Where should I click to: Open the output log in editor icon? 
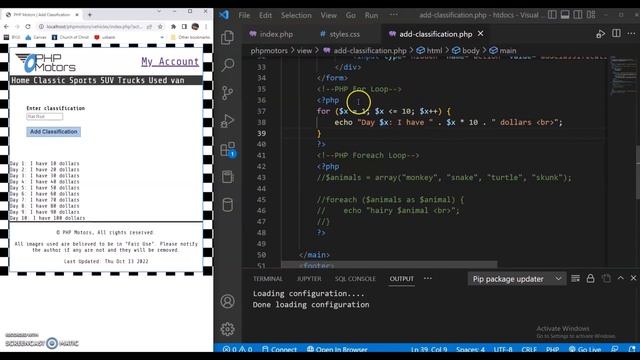pyautogui.click(x=606, y=278)
